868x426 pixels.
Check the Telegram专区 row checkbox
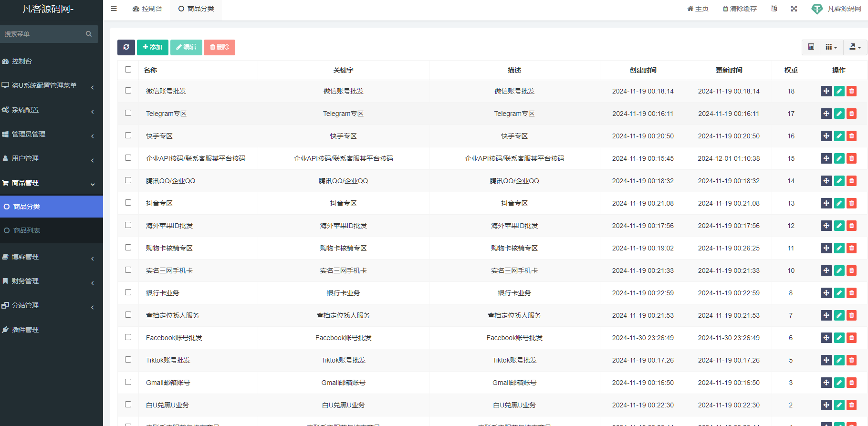tap(128, 113)
